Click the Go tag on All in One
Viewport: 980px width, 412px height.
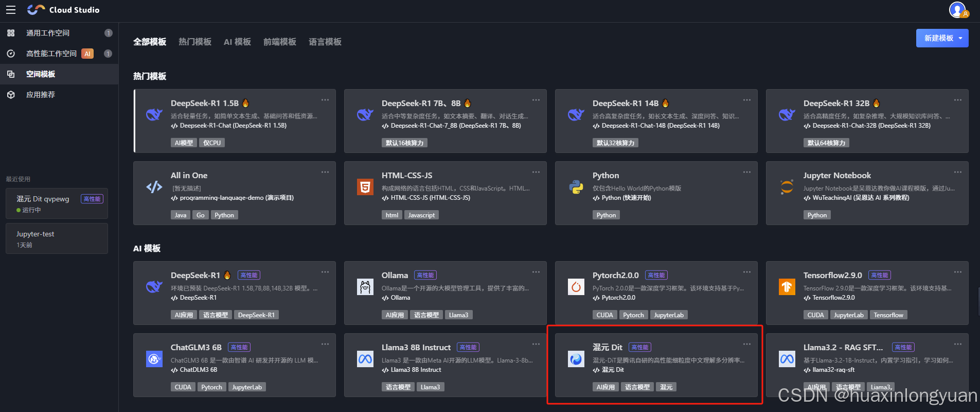[x=201, y=215]
